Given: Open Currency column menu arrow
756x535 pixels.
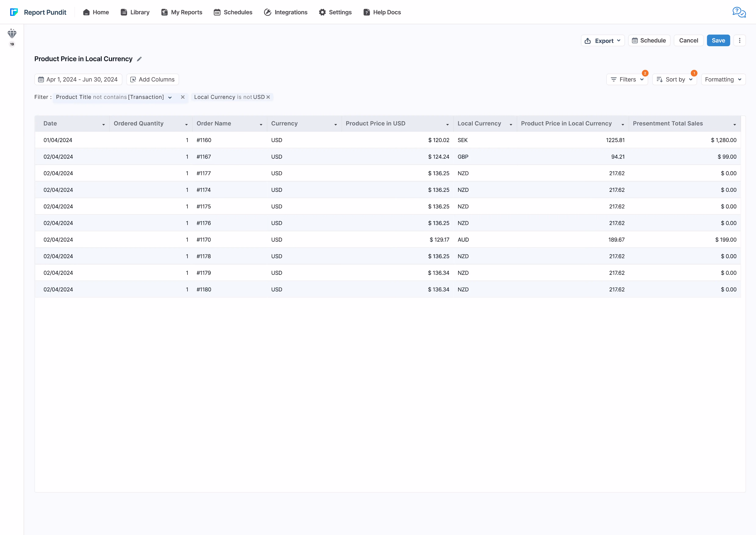Looking at the screenshot, I should pyautogui.click(x=336, y=125).
